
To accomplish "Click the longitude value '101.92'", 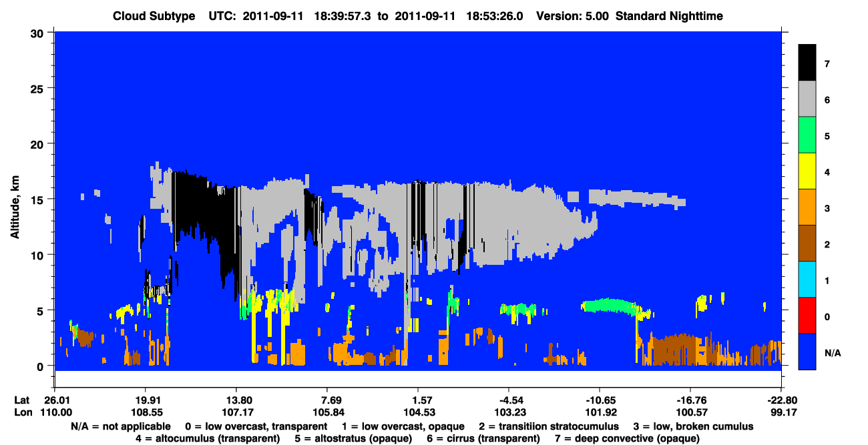I will click(x=600, y=412).
